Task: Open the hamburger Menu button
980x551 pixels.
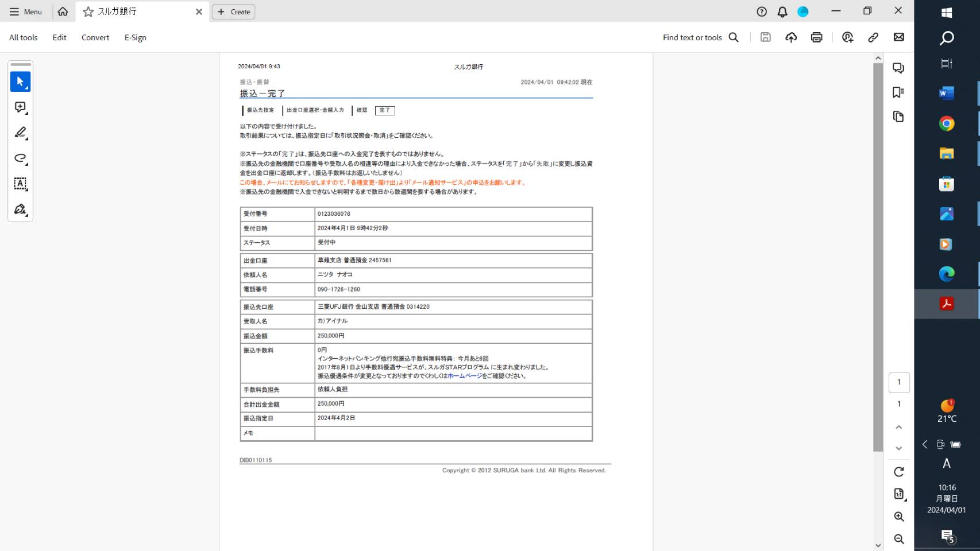Action: coord(25,11)
